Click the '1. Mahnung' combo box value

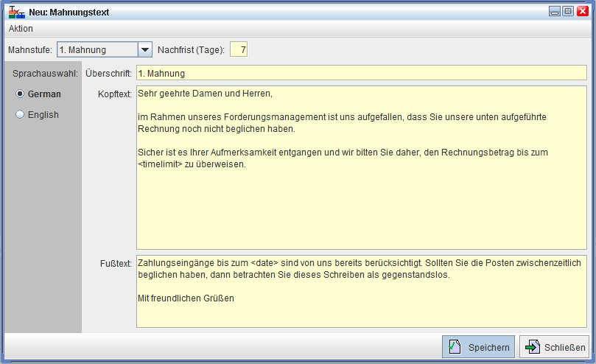tap(97, 50)
